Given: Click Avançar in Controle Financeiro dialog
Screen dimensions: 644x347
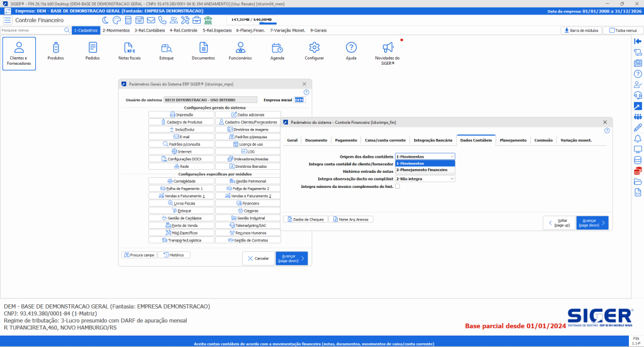Looking at the screenshot, I should point(592,223).
